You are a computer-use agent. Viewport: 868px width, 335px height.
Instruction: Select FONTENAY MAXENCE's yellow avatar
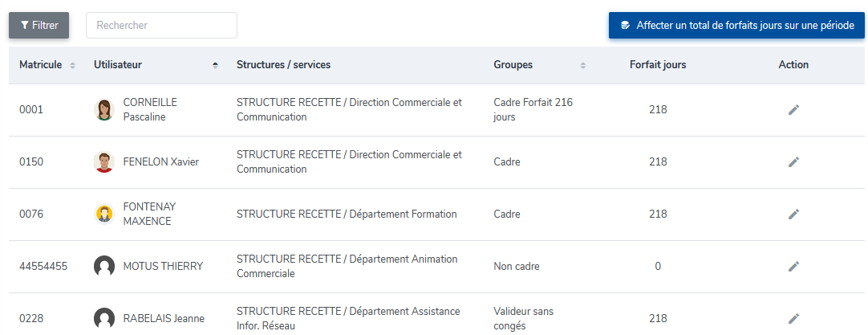click(x=104, y=214)
